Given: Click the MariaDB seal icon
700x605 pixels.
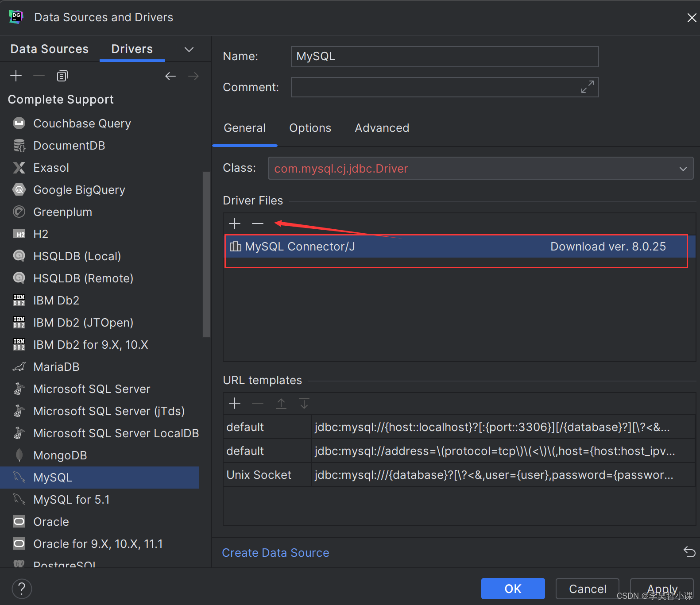Looking at the screenshot, I should coord(19,366).
